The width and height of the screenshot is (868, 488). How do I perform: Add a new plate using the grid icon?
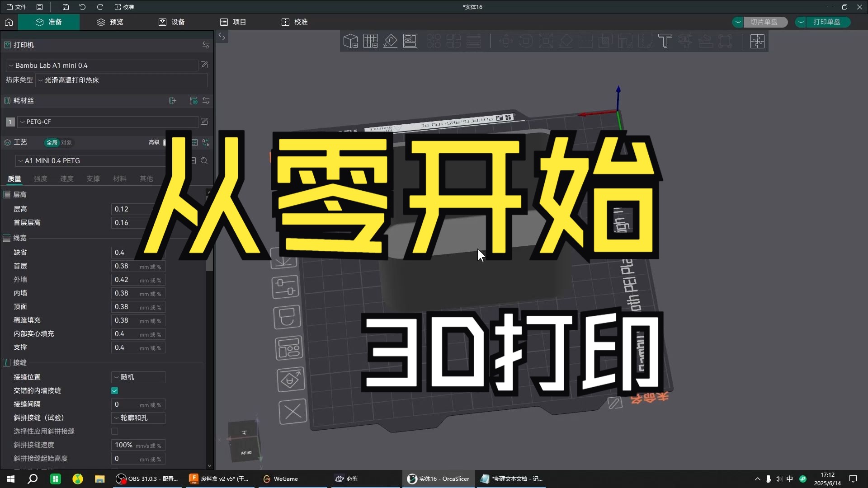click(370, 41)
